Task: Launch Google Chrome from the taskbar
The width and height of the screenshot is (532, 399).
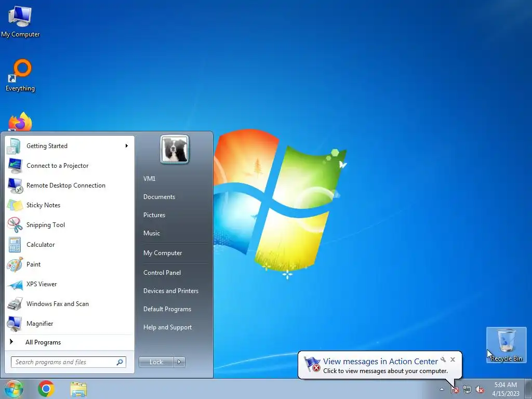Action: [46, 389]
